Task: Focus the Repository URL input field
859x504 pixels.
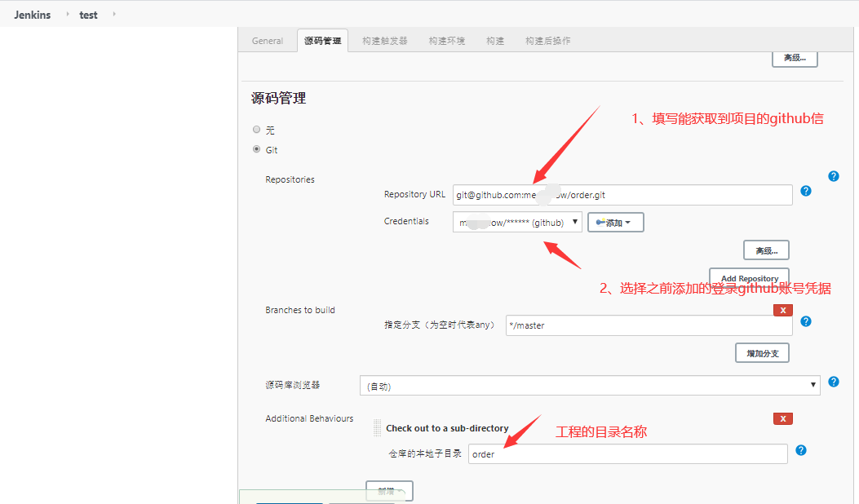Action: (x=622, y=195)
